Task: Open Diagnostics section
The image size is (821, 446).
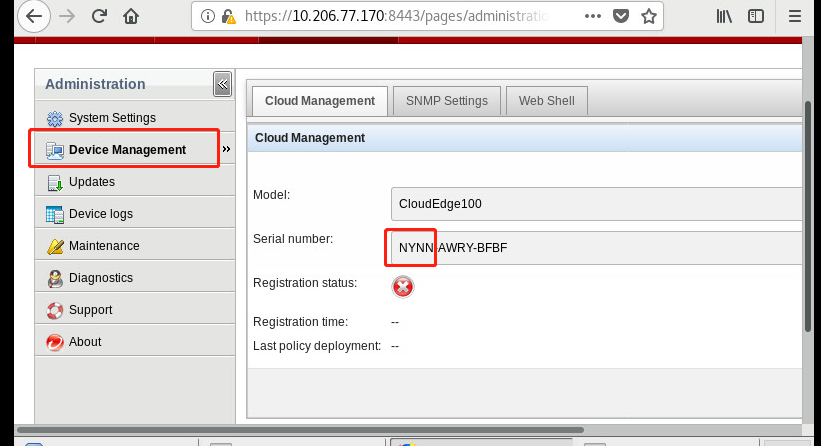Action: coord(135,277)
